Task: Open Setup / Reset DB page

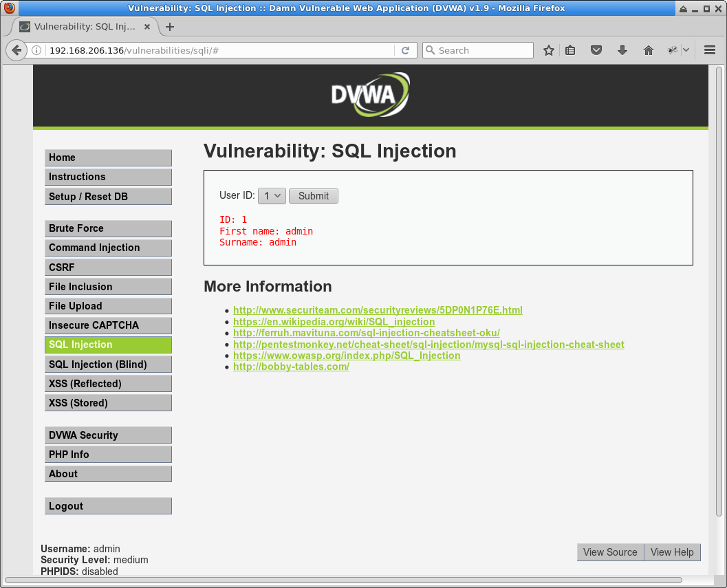Action: pos(108,197)
